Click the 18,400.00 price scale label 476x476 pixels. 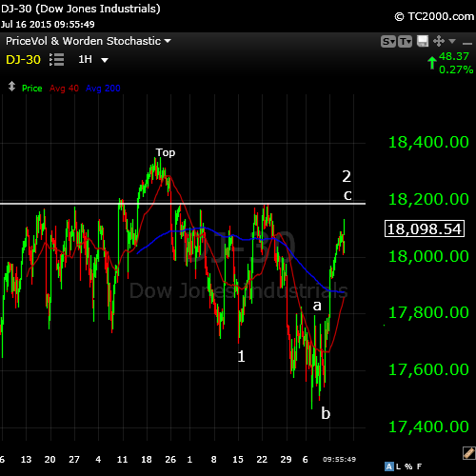click(x=428, y=142)
